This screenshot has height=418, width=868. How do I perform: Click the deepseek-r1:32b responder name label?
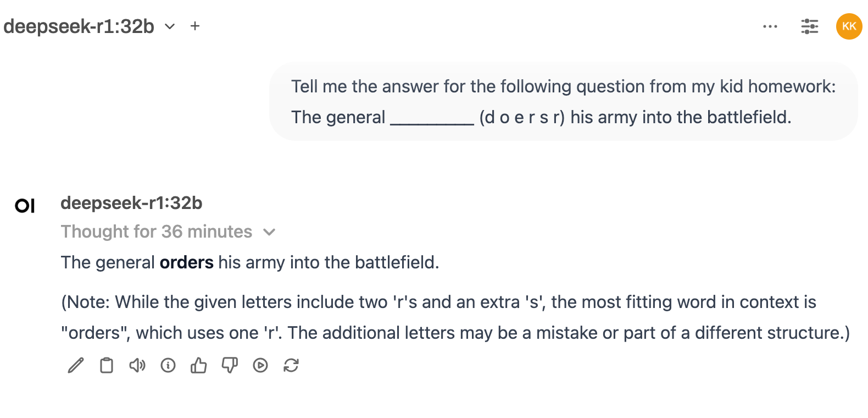131,203
